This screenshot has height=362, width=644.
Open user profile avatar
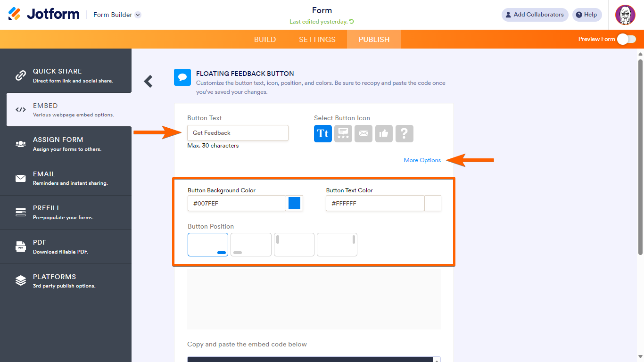coord(625,15)
